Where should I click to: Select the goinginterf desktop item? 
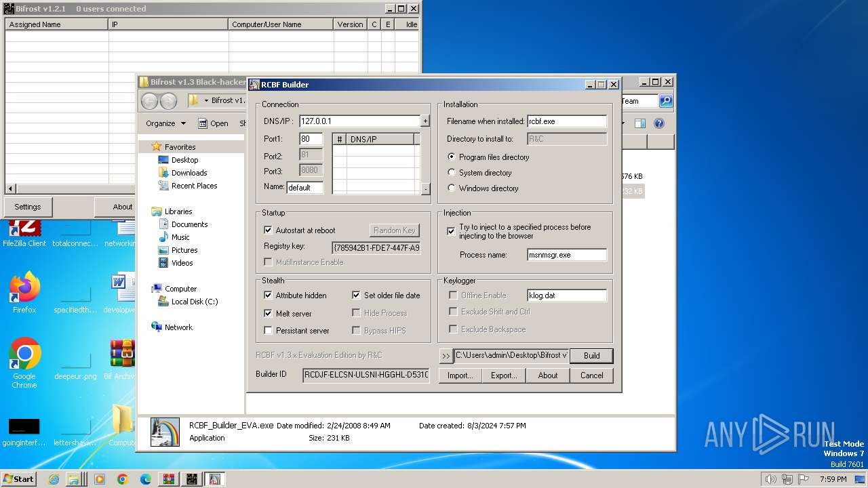24,432
